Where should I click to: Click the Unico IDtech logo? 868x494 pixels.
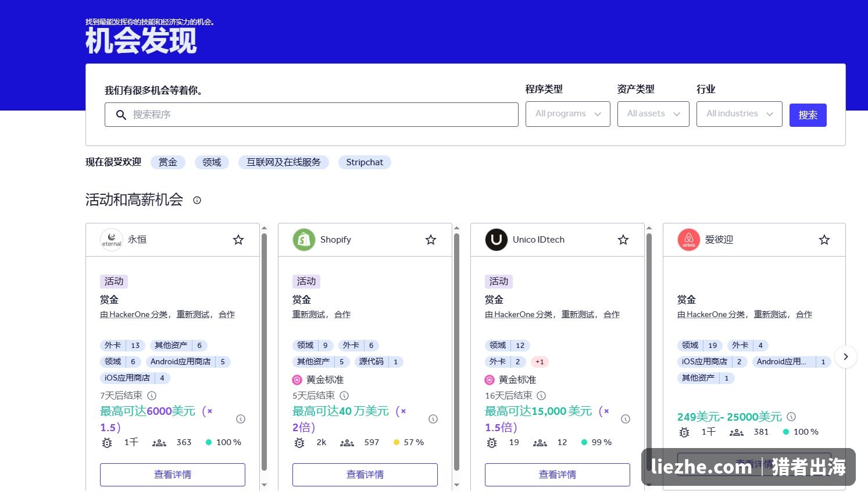(496, 240)
